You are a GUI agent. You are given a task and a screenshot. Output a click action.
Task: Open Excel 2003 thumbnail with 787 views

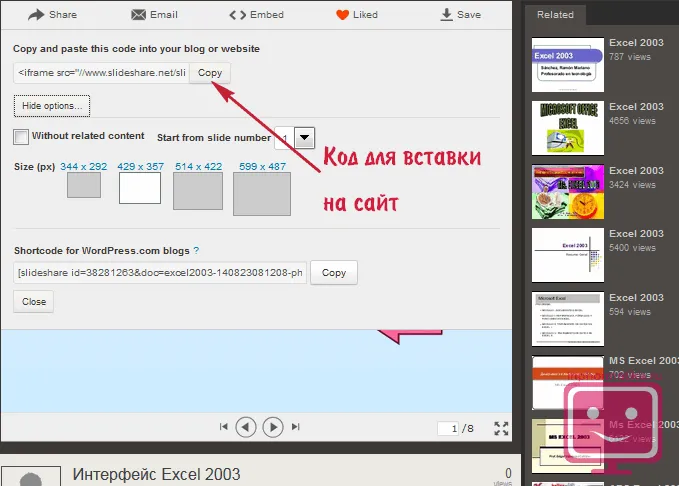pos(568,65)
